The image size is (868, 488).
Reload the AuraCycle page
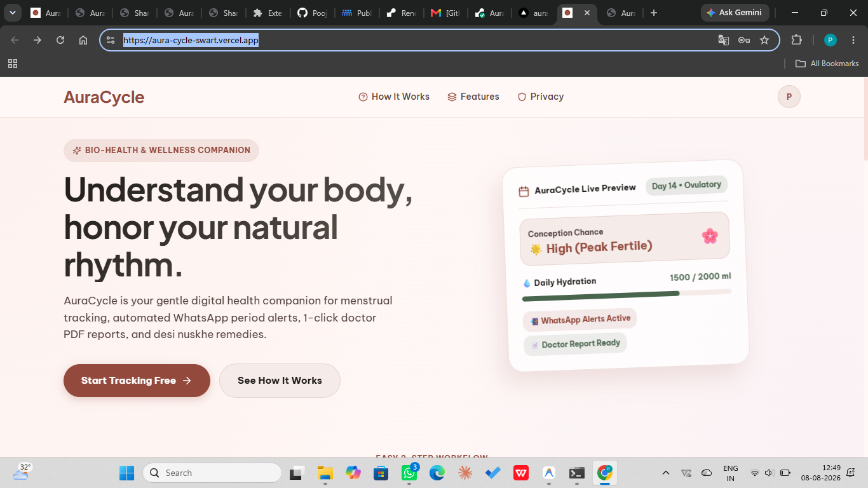[60, 40]
